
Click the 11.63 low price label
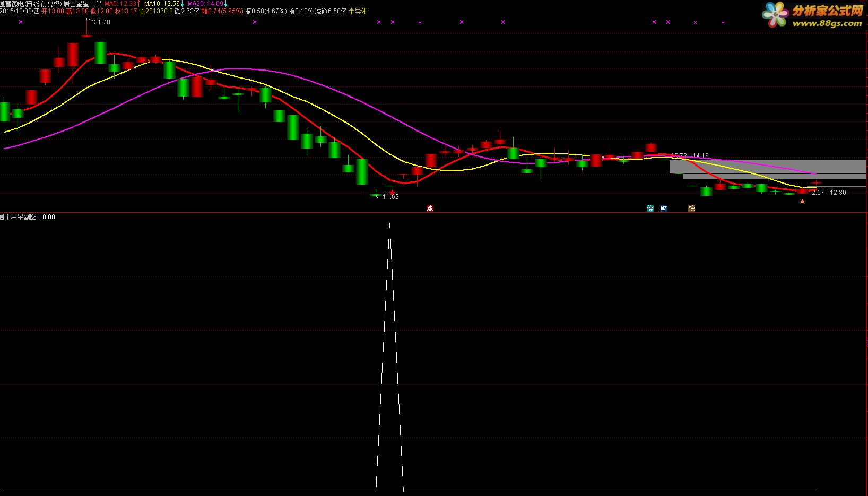click(390, 197)
